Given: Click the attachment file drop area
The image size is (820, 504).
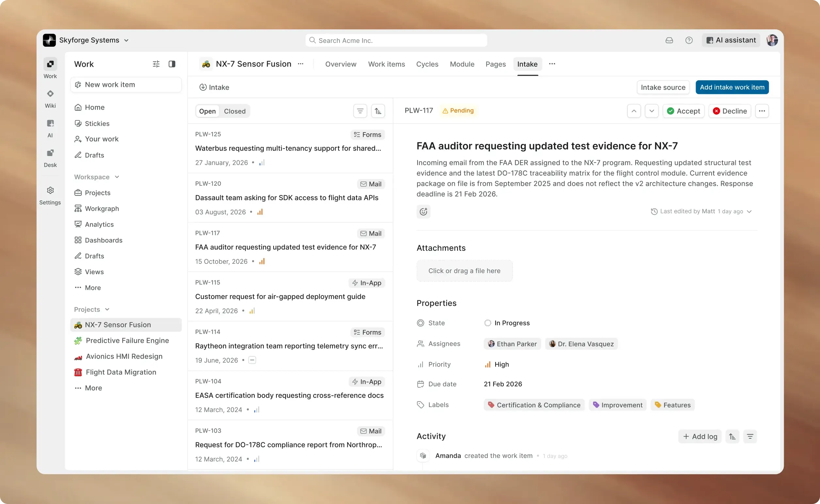Looking at the screenshot, I should coord(464,271).
